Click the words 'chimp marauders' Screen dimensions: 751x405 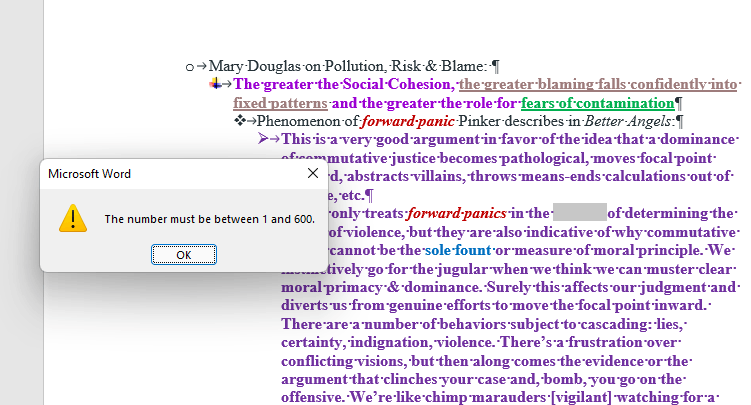485,397
